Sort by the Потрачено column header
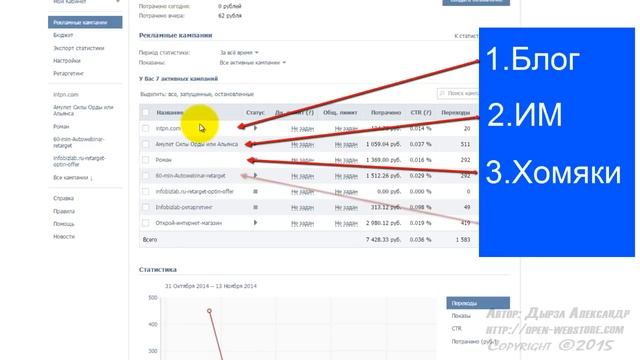Image resolution: width=640 pixels, height=360 pixels. point(386,112)
